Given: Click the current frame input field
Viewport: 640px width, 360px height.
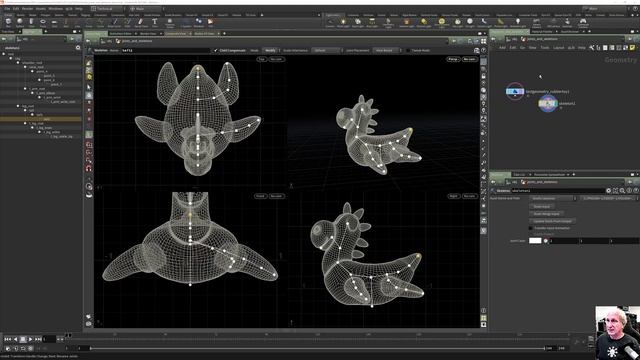Looking at the screenshot, I should pyautogui.click(x=49, y=339).
